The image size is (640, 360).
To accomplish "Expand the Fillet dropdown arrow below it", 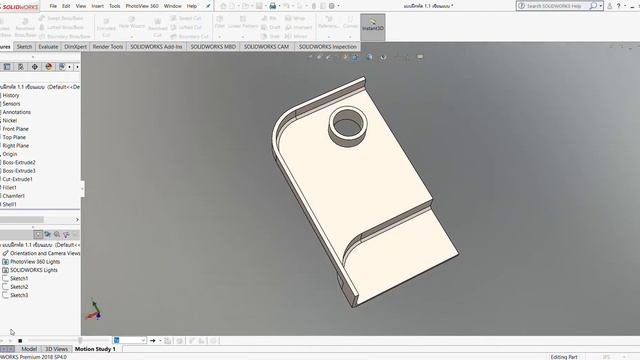I will click(220, 37).
